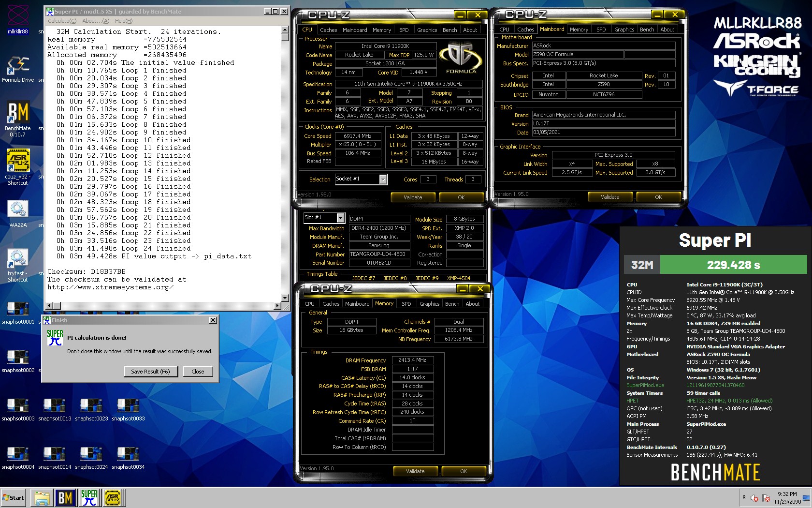Click the Start button
Screen dimensions: 812x508
point(14,498)
